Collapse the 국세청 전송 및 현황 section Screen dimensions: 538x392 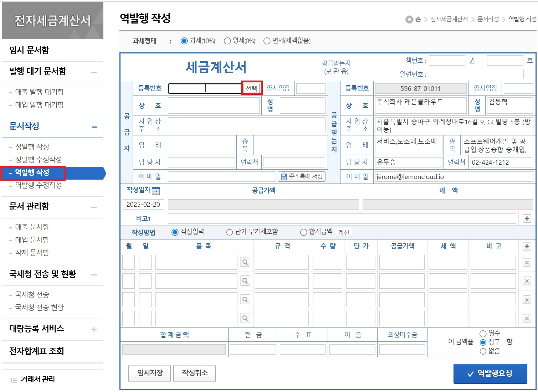(94, 275)
